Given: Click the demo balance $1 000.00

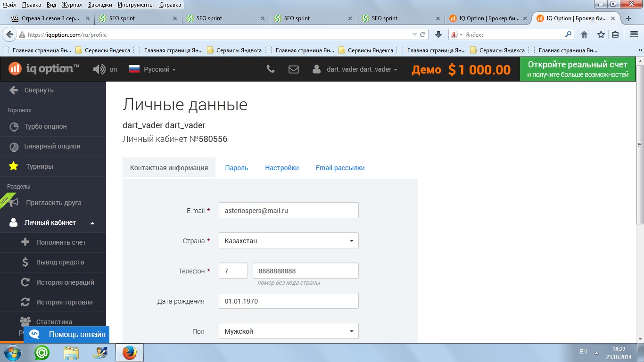Looking at the screenshot, I should pos(461,70).
